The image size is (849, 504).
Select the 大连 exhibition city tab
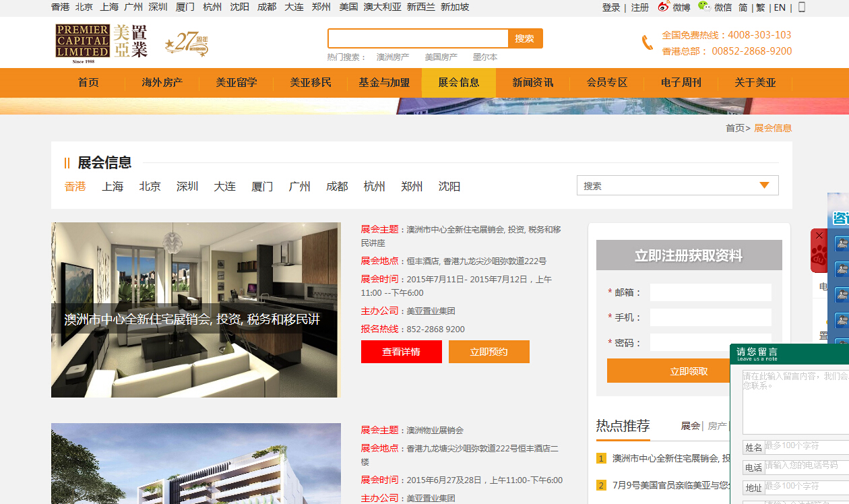225,187
